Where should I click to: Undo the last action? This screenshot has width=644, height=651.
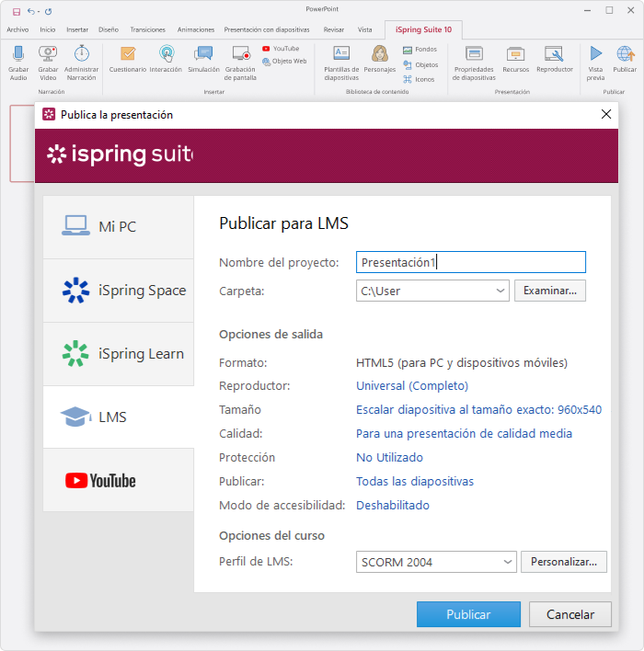31,11
